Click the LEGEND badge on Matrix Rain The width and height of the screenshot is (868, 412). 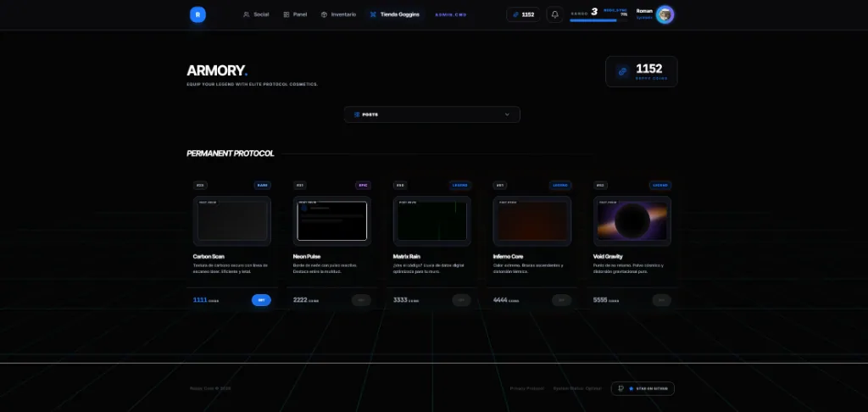(460, 186)
